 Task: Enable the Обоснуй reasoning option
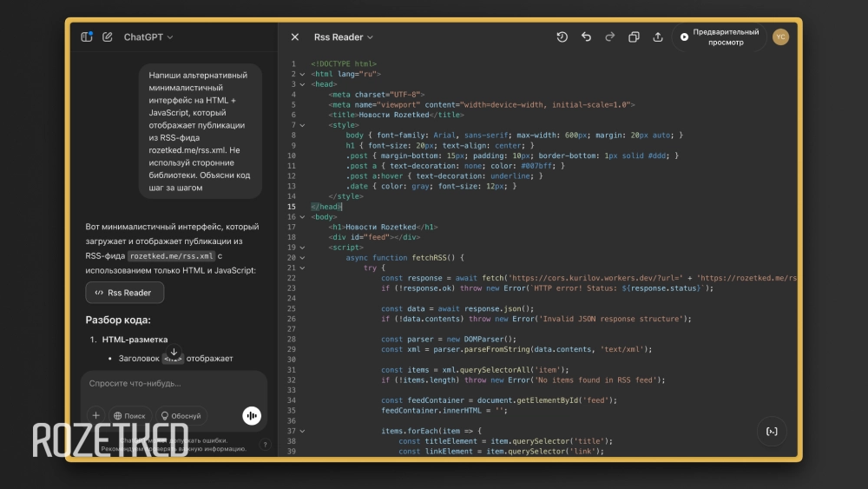point(181,416)
